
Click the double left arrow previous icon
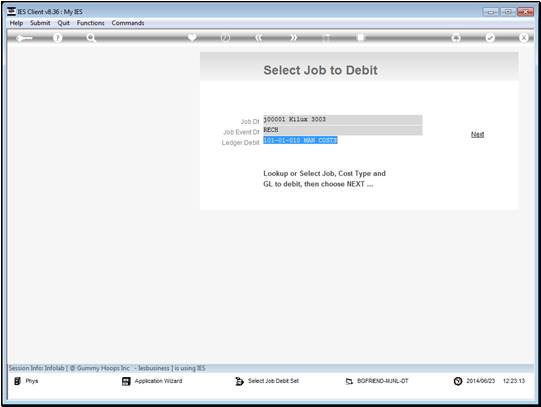259,38
